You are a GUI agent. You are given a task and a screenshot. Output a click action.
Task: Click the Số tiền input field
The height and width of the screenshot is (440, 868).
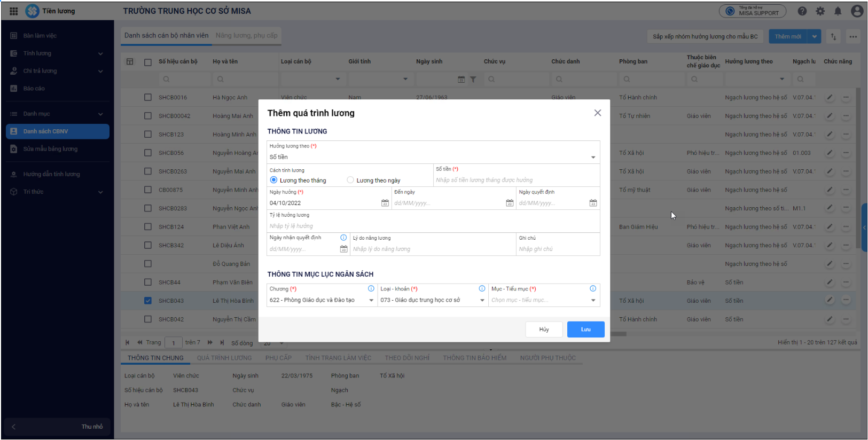(515, 180)
